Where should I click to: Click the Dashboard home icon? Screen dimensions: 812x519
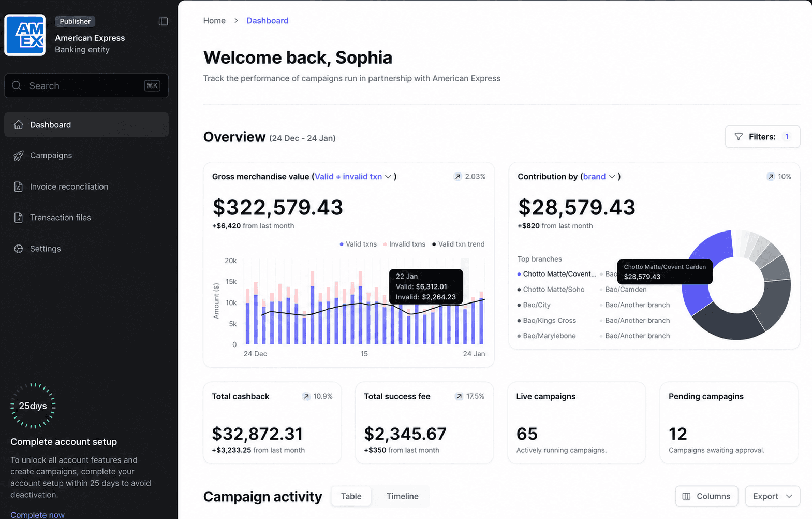(19, 125)
